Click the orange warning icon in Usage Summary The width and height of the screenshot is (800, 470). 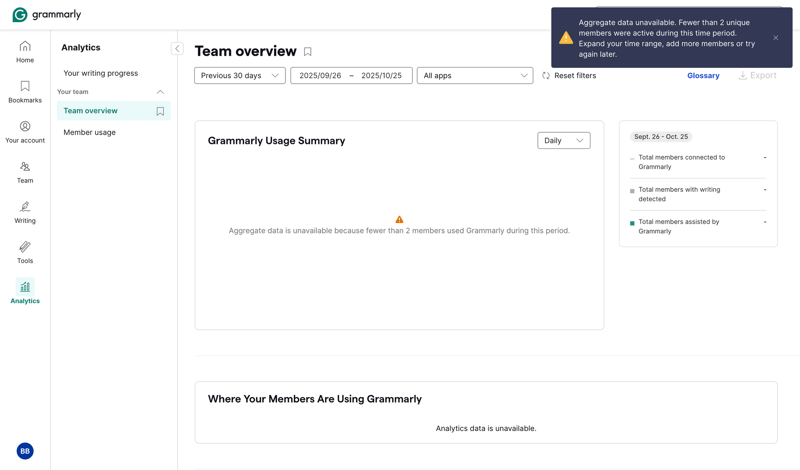point(399,219)
